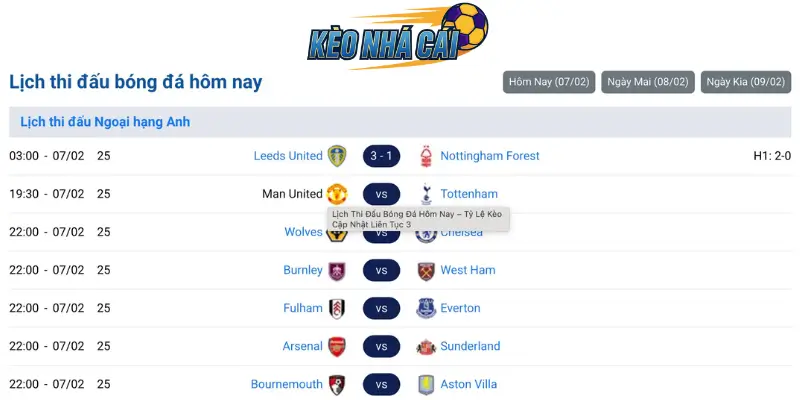Click the Bournemouth club crest
Viewport: 800px width, 400px height.
[x=338, y=384]
